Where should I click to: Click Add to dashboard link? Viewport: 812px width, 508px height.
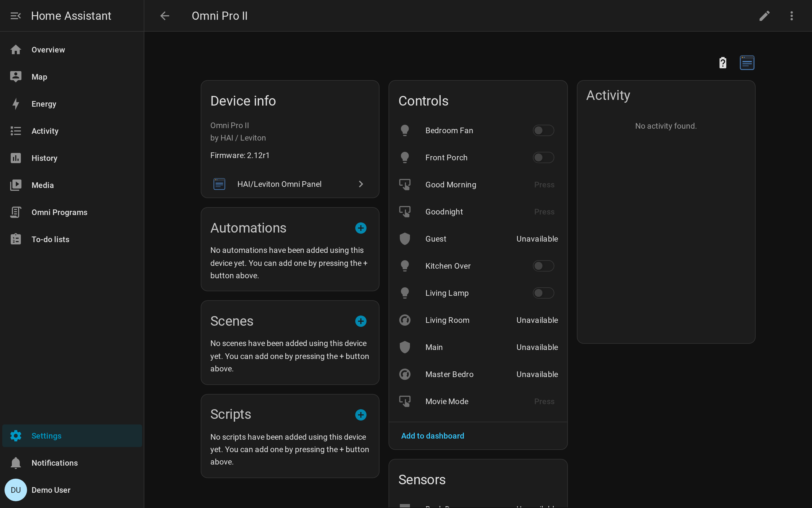click(433, 436)
